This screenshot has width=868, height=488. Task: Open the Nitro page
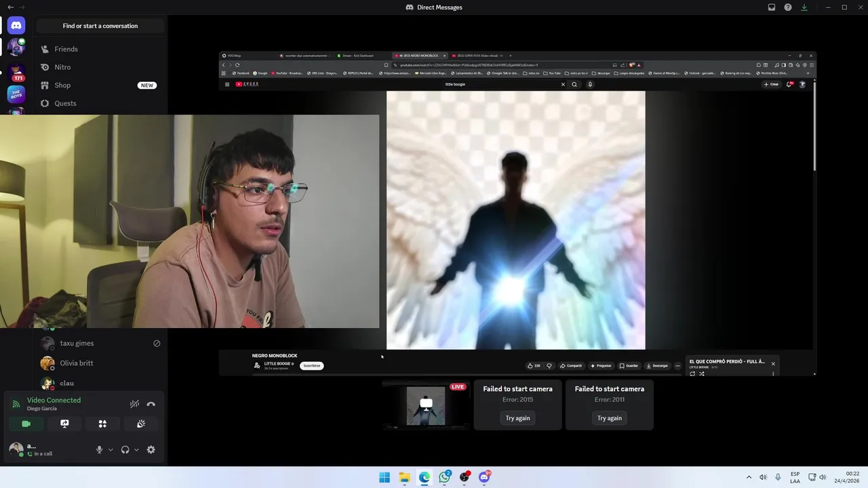100,67
